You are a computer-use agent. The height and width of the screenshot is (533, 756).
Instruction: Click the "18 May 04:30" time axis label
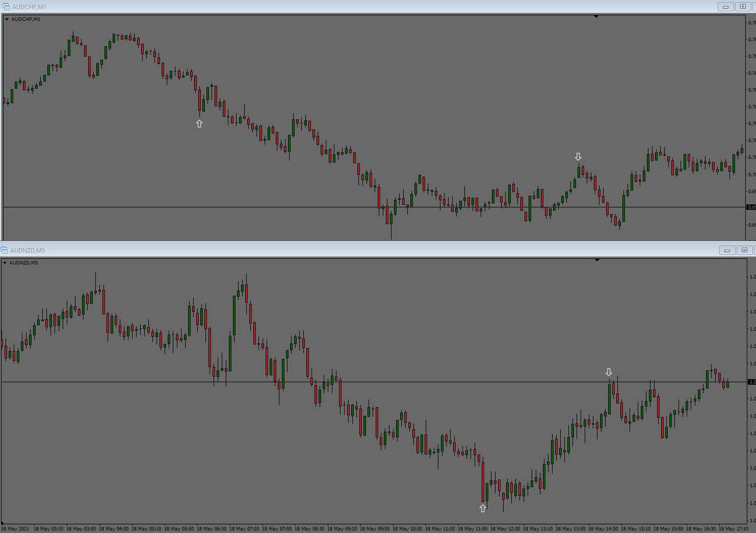[x=114, y=529]
